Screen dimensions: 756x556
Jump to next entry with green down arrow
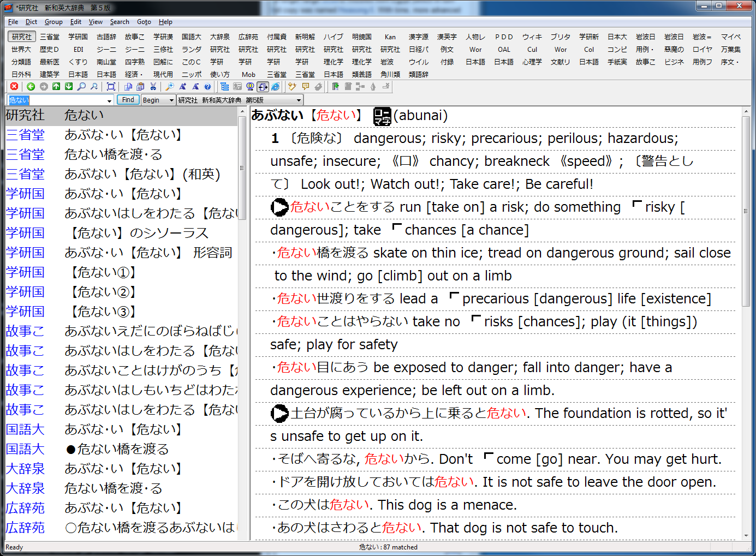click(x=69, y=87)
